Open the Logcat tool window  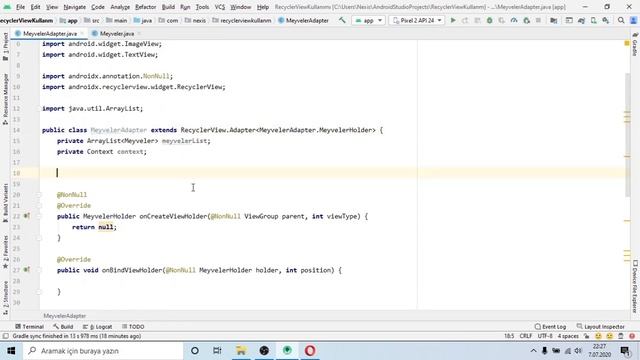pos(98,327)
